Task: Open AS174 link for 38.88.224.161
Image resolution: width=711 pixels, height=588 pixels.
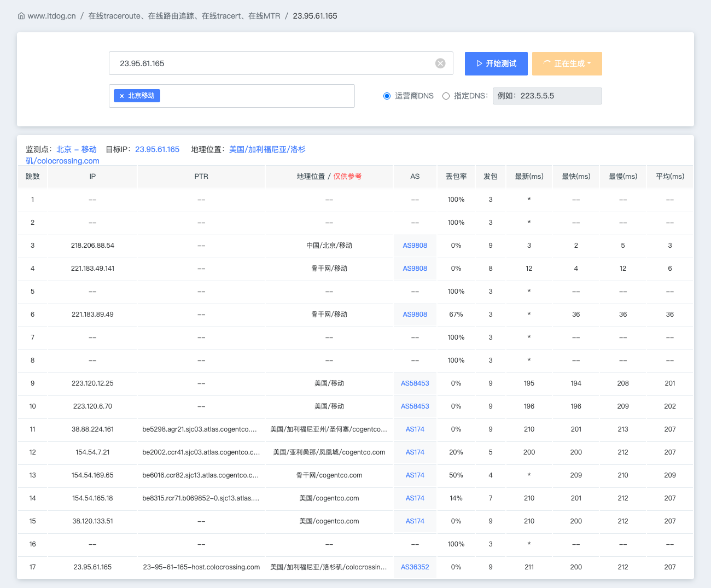Action: point(415,429)
